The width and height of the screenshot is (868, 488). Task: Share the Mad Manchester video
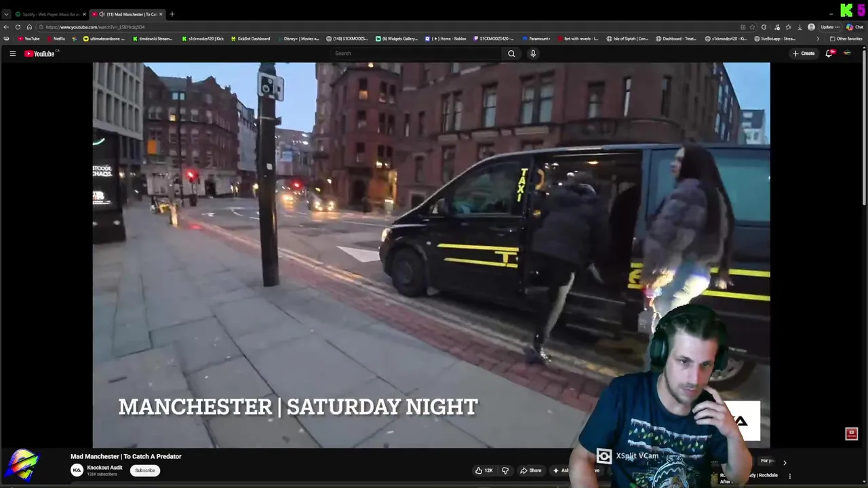531,470
